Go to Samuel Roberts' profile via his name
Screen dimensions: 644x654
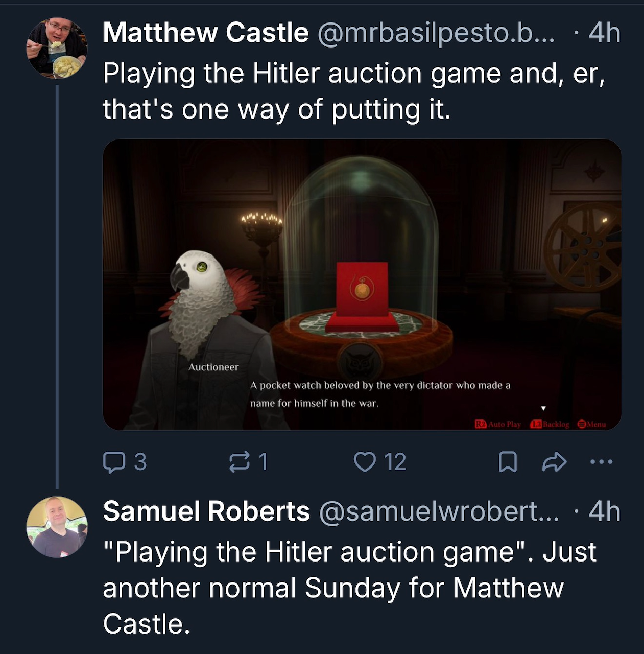[206, 511]
